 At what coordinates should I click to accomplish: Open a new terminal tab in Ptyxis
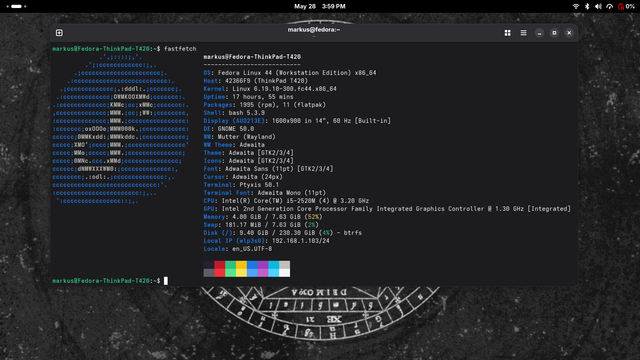coord(59,33)
